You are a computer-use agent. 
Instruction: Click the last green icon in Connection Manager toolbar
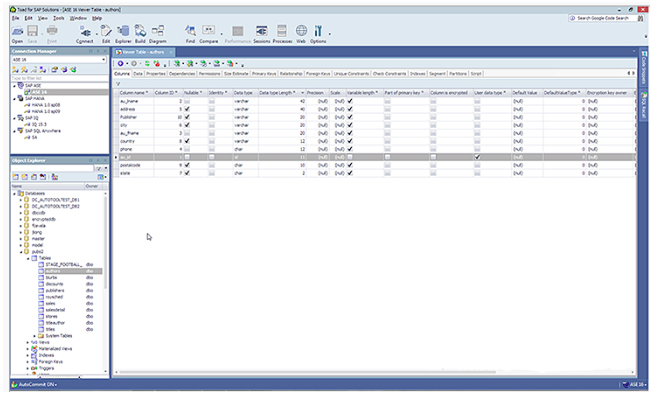click(x=73, y=70)
